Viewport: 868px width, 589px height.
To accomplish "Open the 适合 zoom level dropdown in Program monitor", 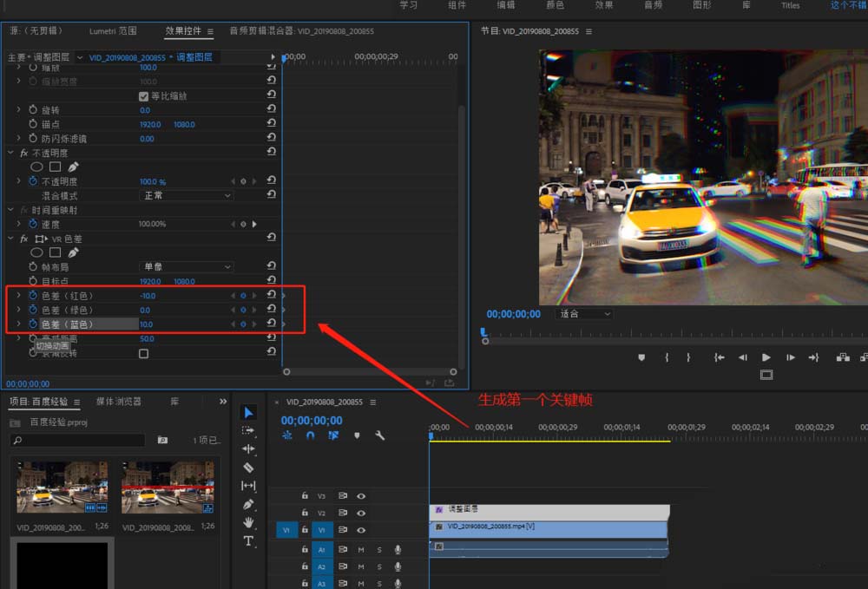I will (x=583, y=314).
